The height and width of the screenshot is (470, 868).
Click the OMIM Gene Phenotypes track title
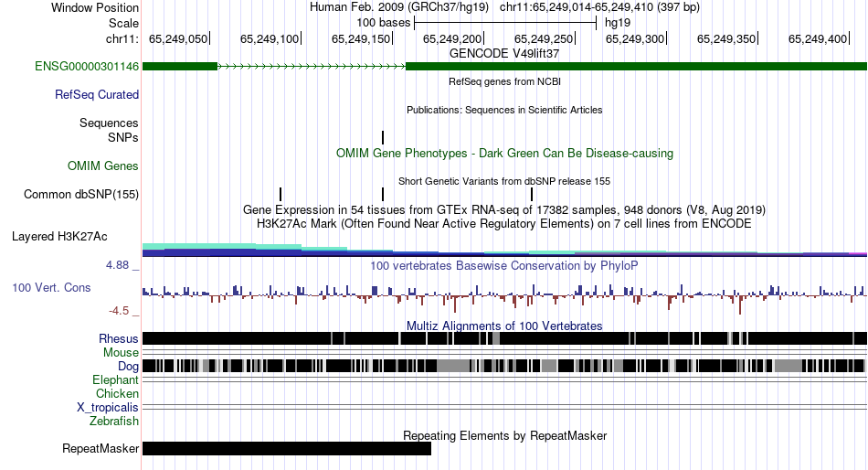pos(504,153)
